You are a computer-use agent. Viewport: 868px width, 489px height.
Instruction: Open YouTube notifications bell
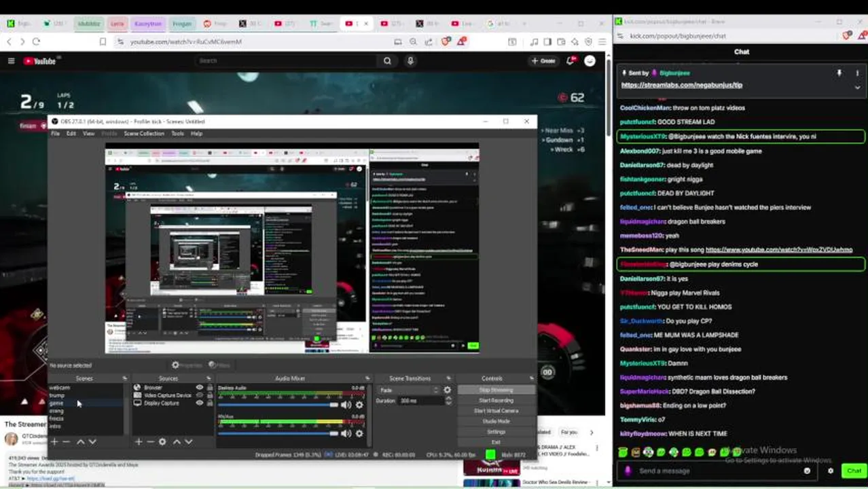tap(571, 60)
